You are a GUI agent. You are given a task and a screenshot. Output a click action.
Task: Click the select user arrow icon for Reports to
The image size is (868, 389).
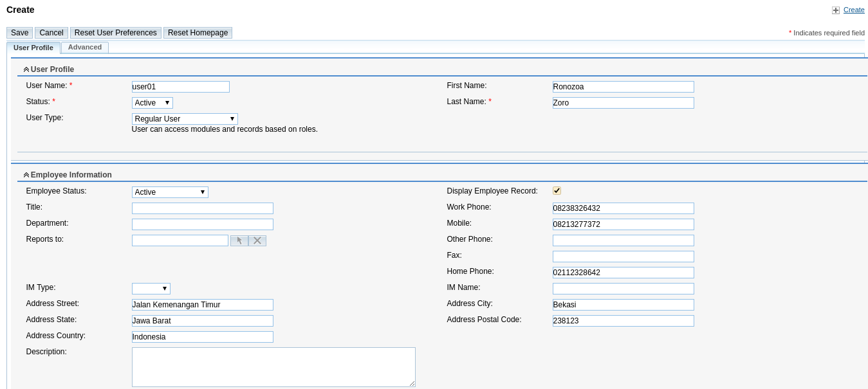pyautogui.click(x=239, y=240)
